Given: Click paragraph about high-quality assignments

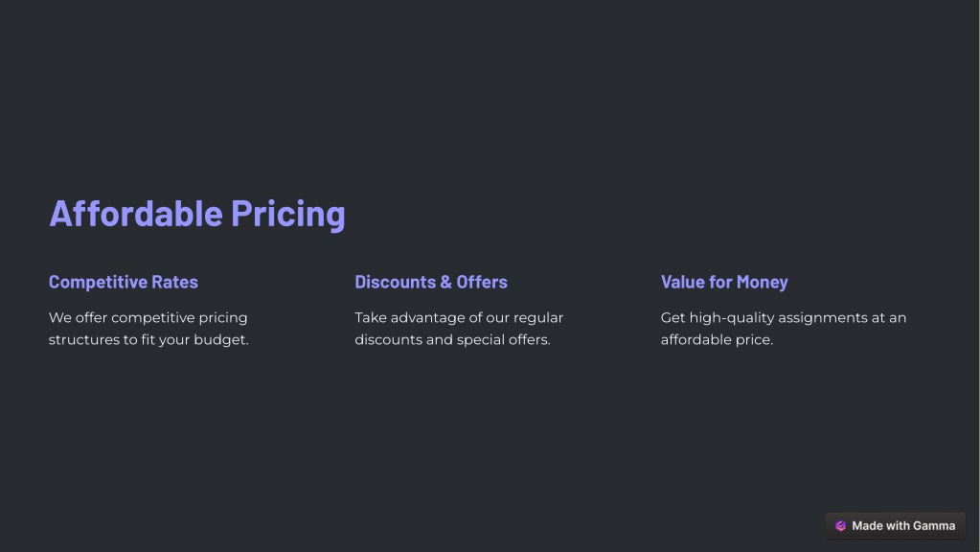Looking at the screenshot, I should tap(783, 329).
